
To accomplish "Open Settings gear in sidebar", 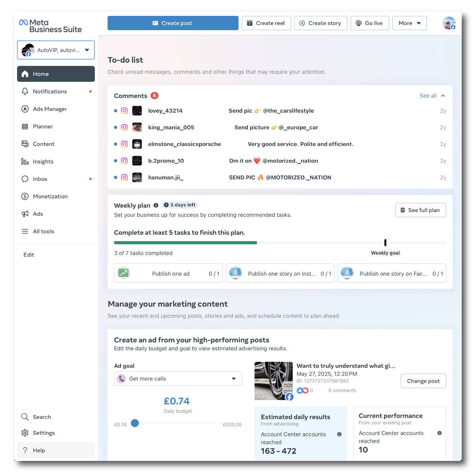I will [x=56, y=433].
